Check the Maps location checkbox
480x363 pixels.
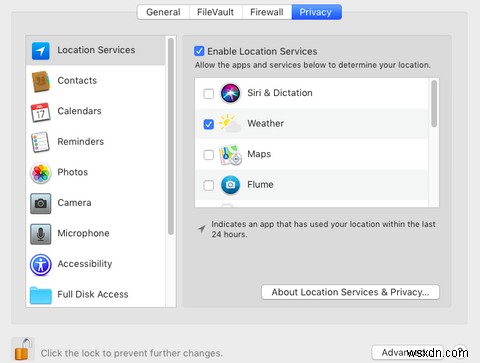coord(209,155)
